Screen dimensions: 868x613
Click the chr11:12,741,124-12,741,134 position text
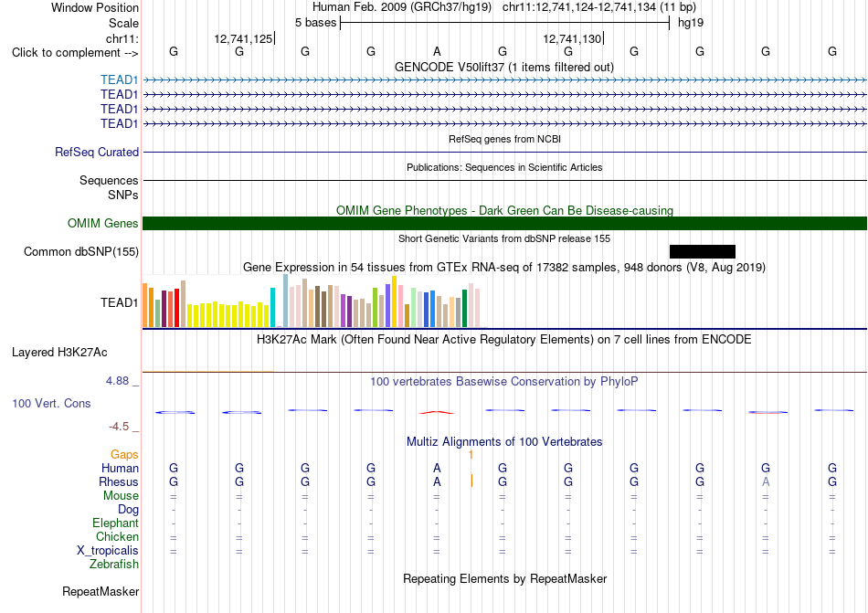point(599,7)
